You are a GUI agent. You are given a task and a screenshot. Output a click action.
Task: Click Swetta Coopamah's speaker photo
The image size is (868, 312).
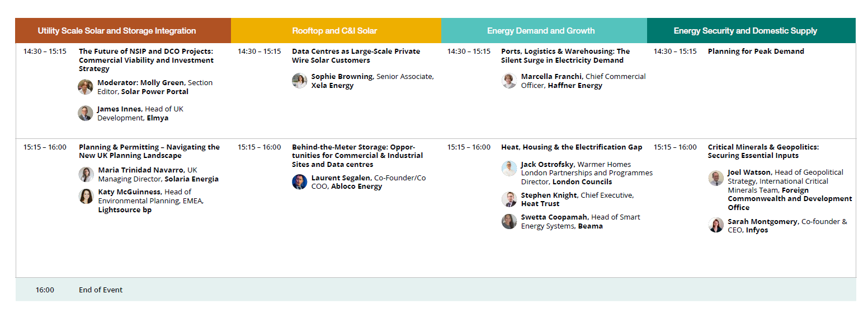pos(510,221)
